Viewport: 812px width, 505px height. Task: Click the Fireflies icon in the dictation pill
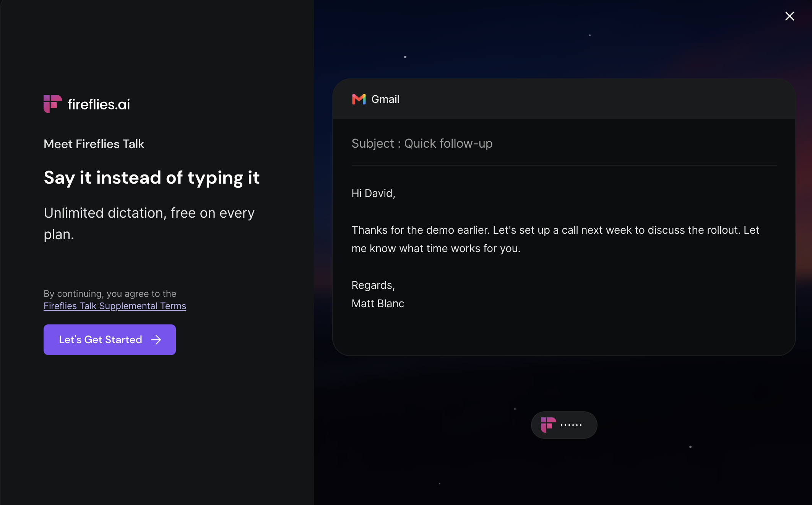(548, 425)
